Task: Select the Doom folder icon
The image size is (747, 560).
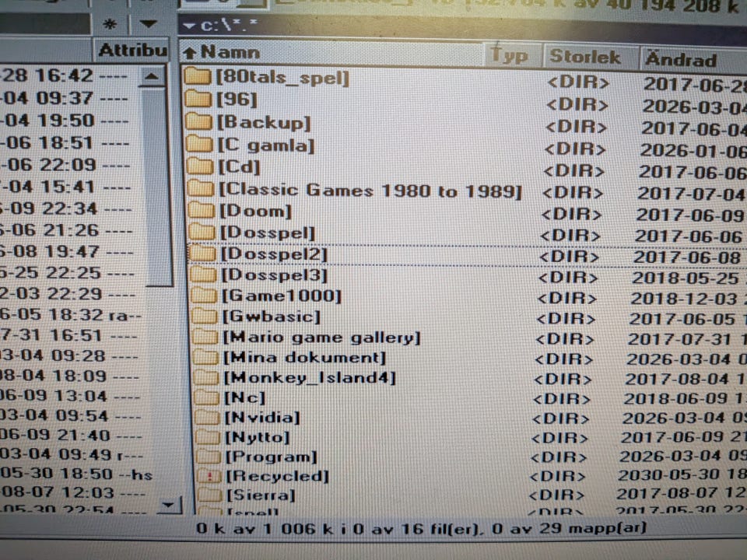Action: click(x=202, y=210)
